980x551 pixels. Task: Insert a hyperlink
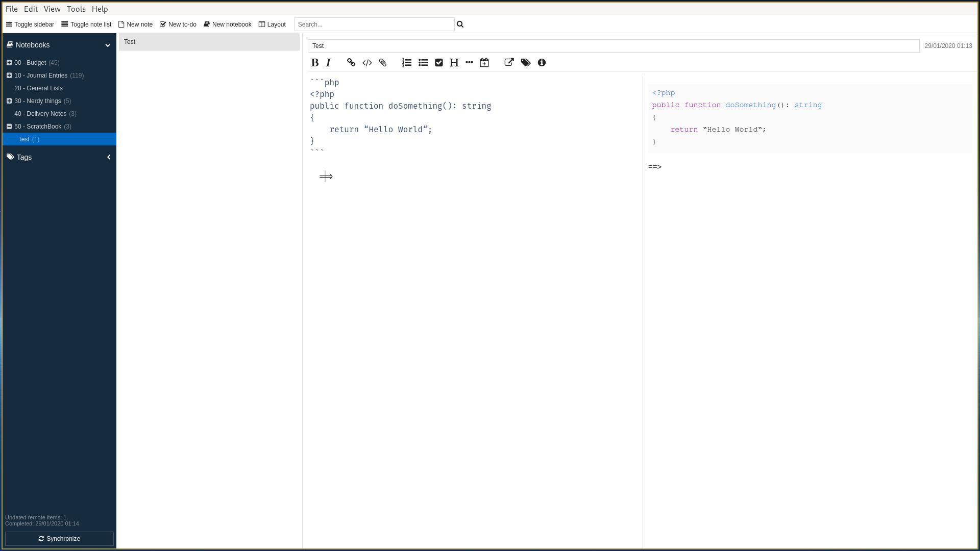(351, 62)
